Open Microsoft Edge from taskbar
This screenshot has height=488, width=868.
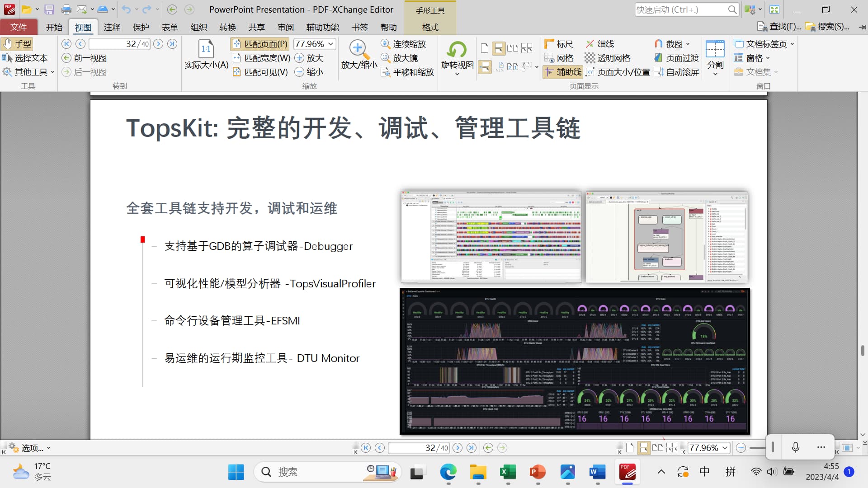click(448, 472)
